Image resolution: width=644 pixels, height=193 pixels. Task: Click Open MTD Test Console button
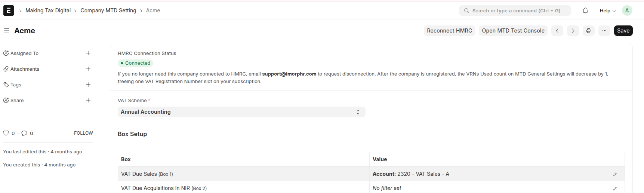(513, 31)
